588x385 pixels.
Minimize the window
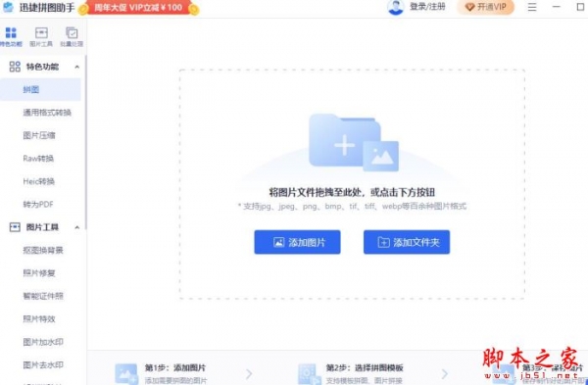[x=557, y=7]
